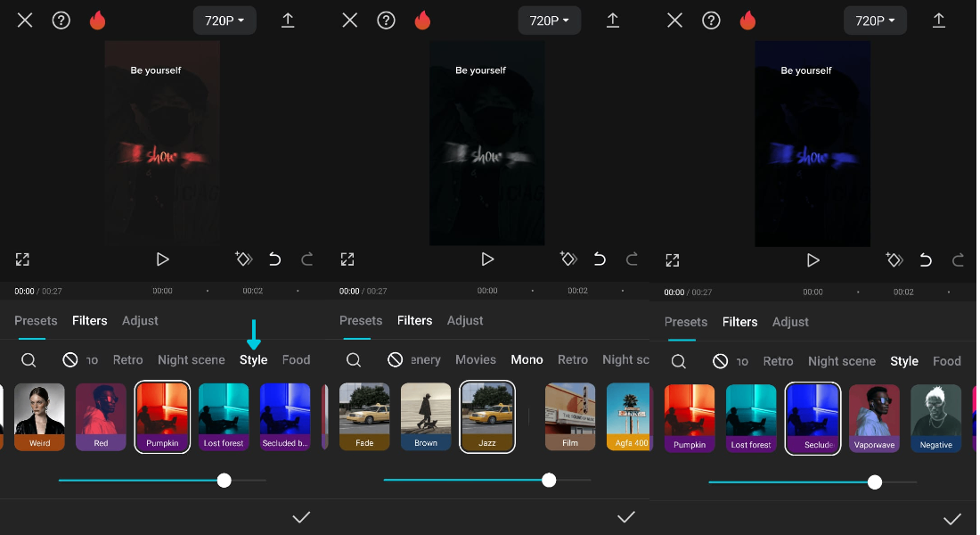Apply Red filter thumbnail
The height and width of the screenshot is (535, 980).
102,416
